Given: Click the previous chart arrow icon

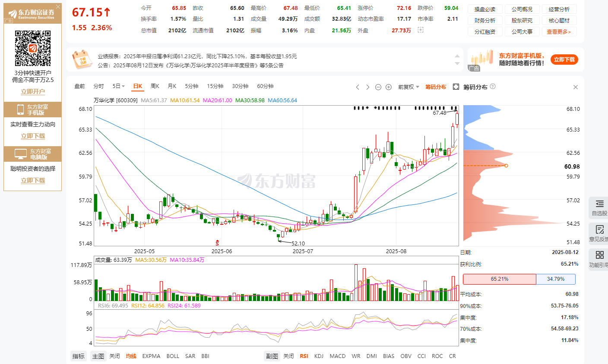Looking at the screenshot, I should tap(358, 87).
